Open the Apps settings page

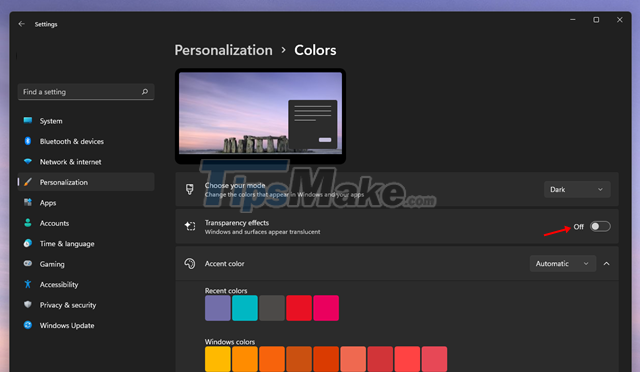tap(86, 203)
